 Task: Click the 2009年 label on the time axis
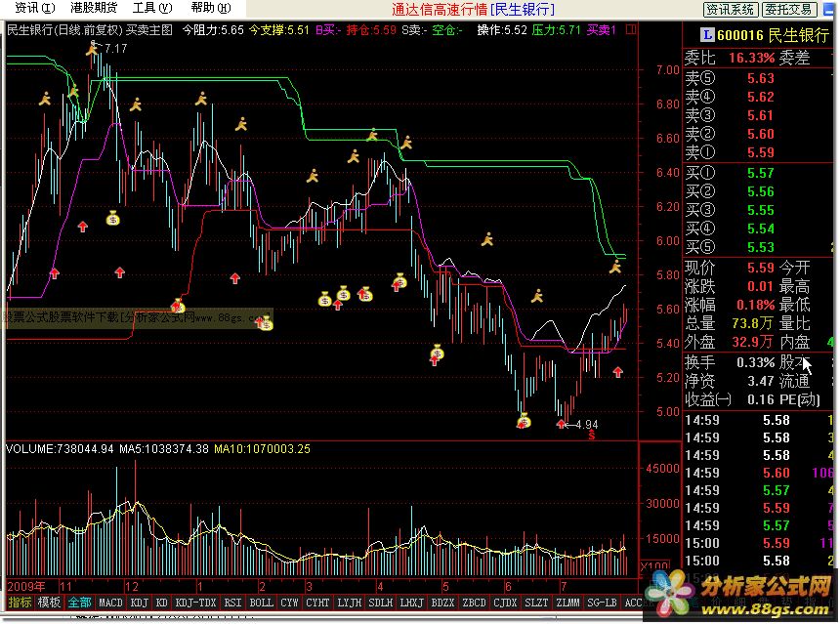26,587
